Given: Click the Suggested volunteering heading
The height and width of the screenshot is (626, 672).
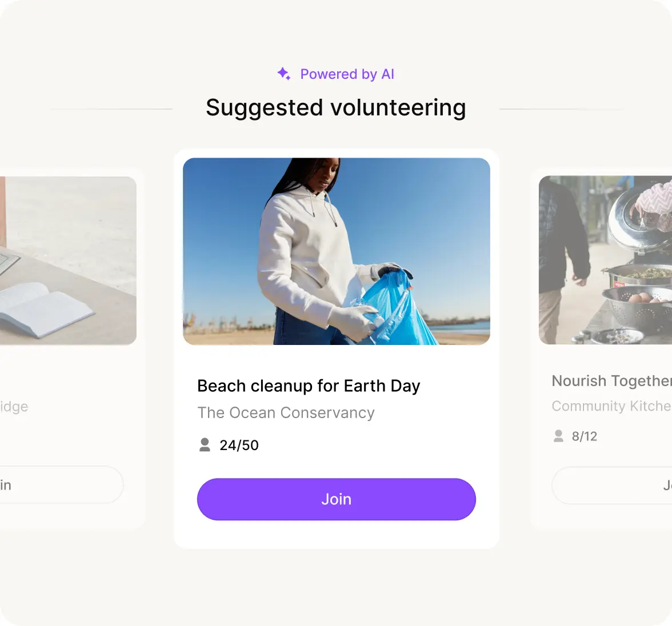Looking at the screenshot, I should pos(336,107).
